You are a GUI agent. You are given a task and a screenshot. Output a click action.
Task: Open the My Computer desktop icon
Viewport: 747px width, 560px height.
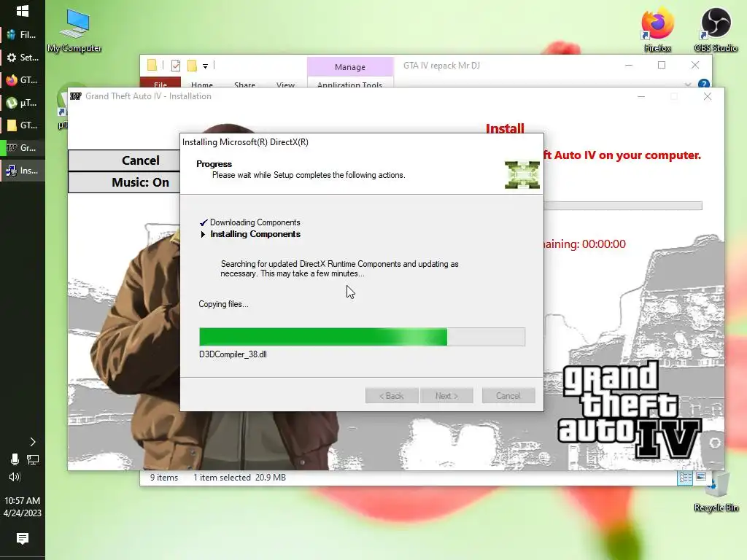(74, 30)
